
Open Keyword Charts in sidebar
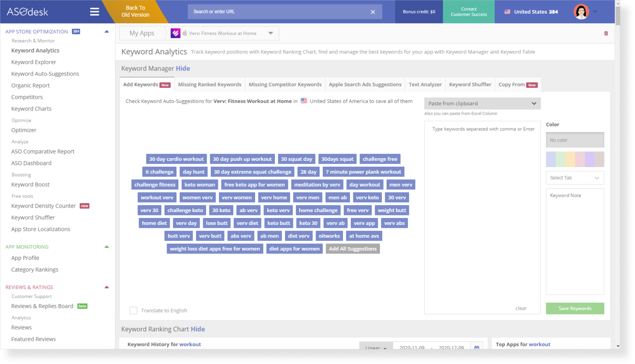pos(31,109)
